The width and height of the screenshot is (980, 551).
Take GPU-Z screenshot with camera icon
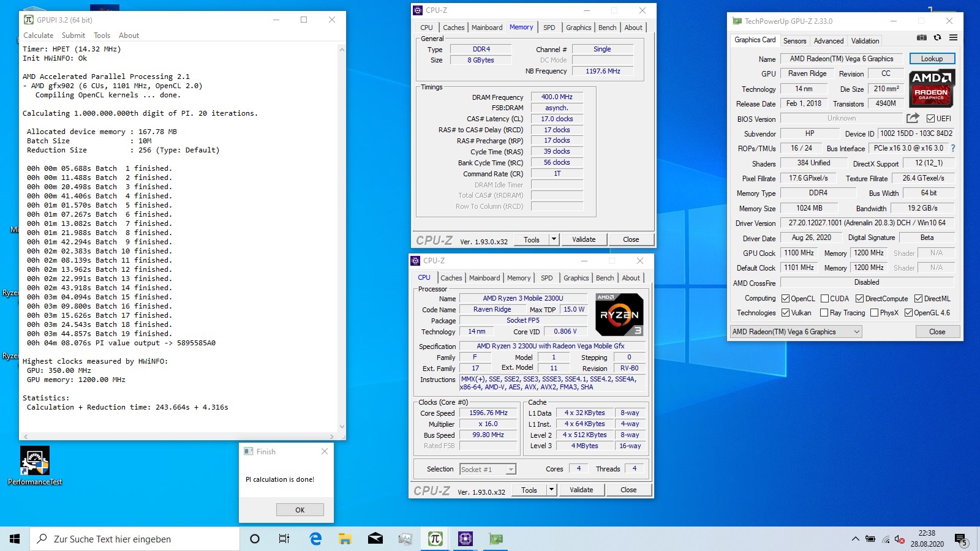click(921, 37)
